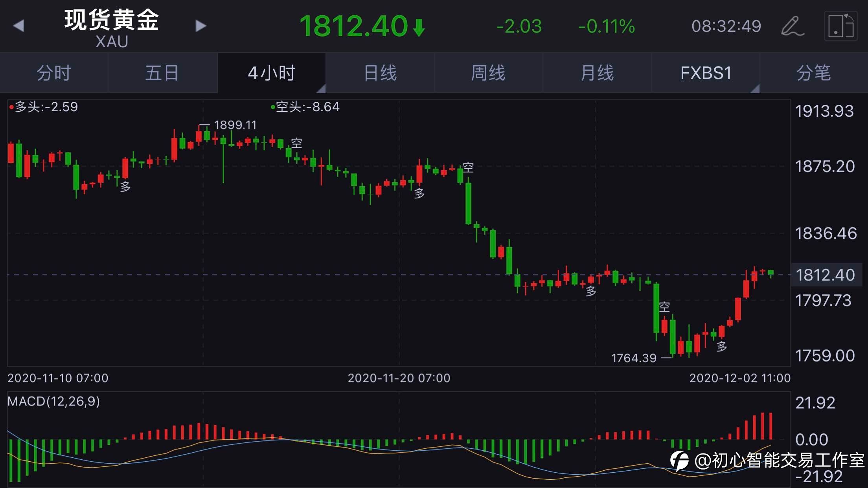
Task: Tap the 多 signal after the 1764.39 low
Action: pos(721,346)
